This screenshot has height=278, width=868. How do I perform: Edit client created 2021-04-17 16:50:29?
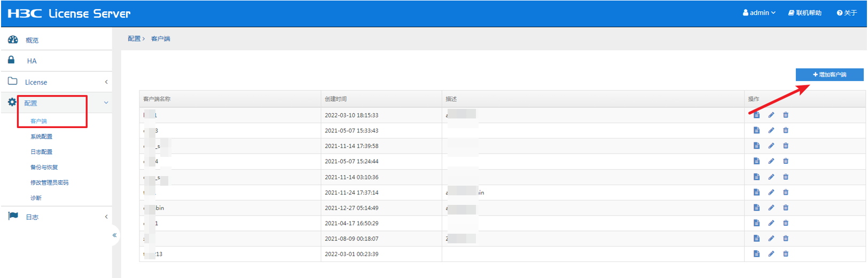[x=771, y=223]
